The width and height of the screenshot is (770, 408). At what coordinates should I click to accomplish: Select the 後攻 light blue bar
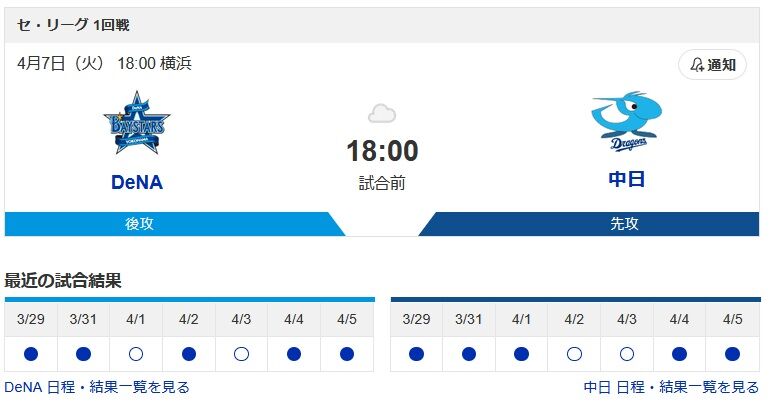click(174, 224)
